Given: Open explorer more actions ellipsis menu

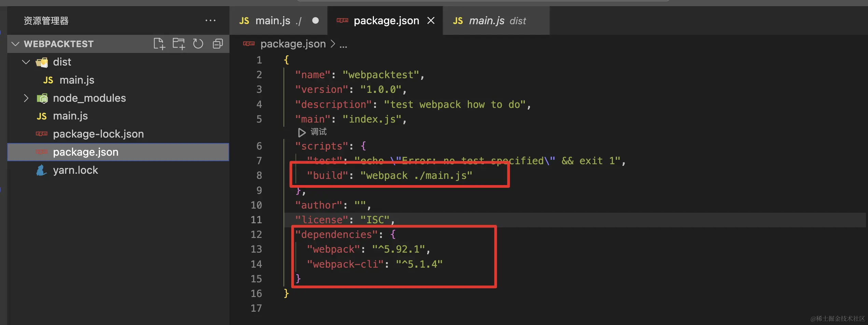Looking at the screenshot, I should point(210,20).
